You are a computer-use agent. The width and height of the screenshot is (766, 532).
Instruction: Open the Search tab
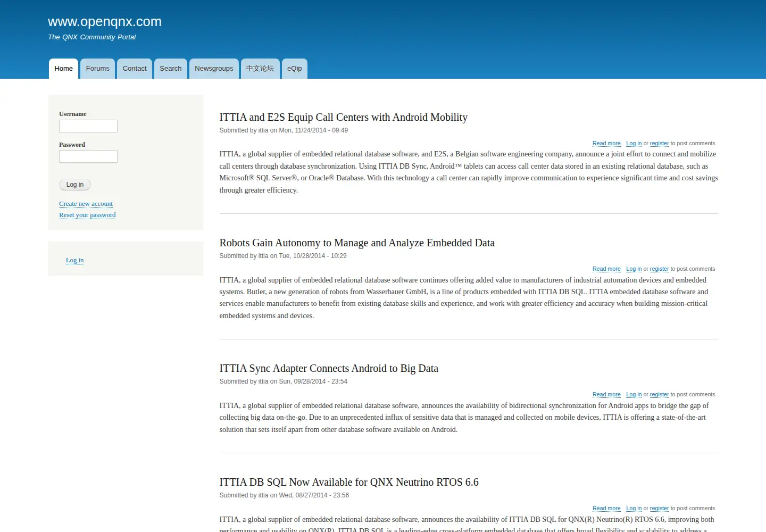171,69
